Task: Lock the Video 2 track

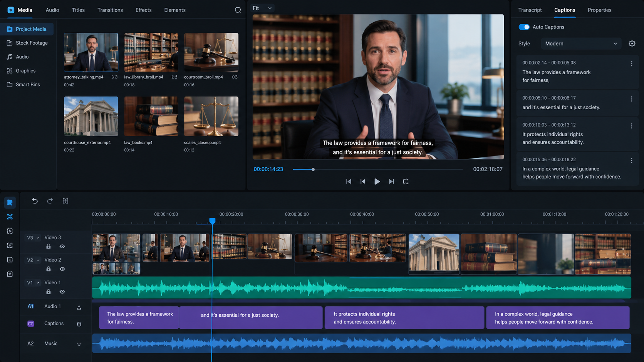Action: click(49, 269)
